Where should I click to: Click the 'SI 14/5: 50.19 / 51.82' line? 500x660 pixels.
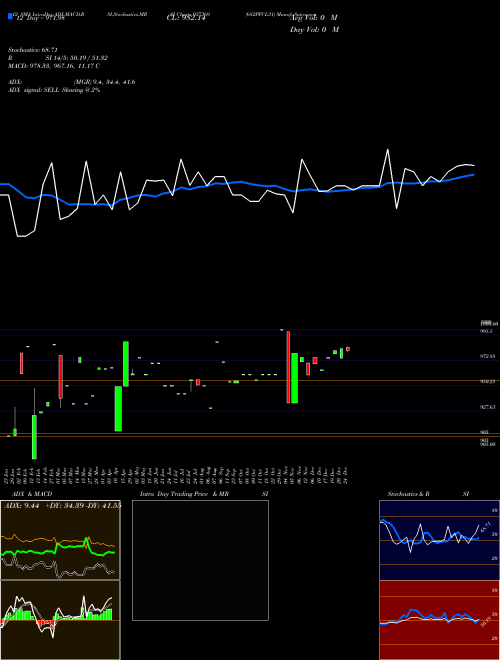pos(77,58)
